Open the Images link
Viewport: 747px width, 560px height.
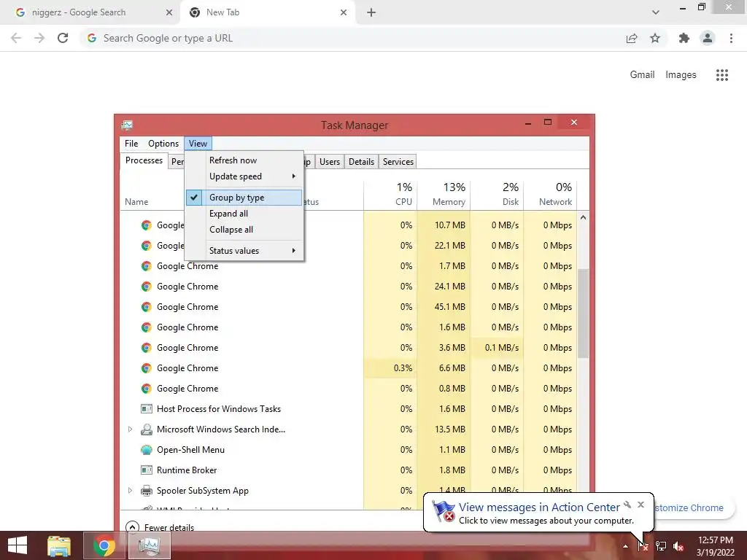click(x=681, y=75)
